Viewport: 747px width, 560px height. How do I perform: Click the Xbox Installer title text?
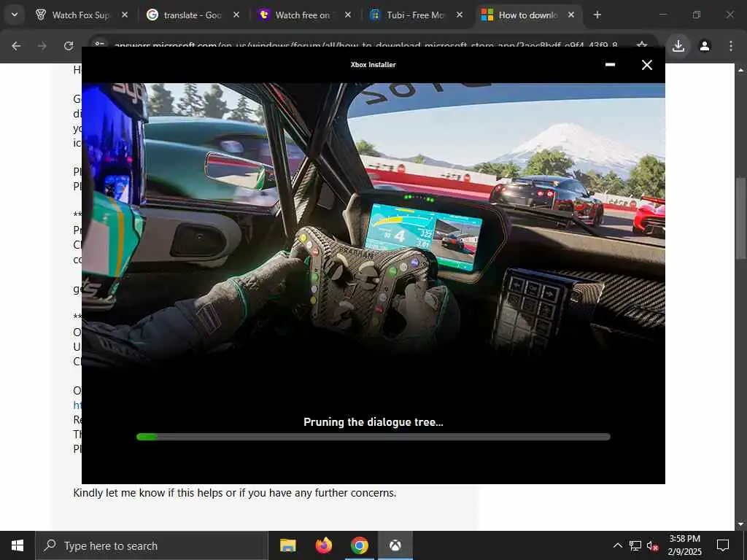tap(373, 65)
